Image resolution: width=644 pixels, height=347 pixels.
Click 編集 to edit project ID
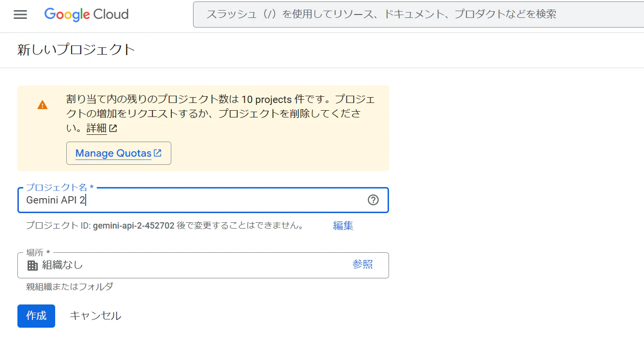coord(343,226)
